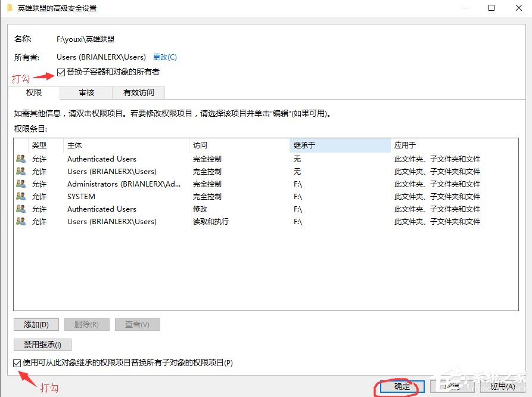Confirm settings with the 确定 button
Screen dimensions: 532x397
point(402,387)
